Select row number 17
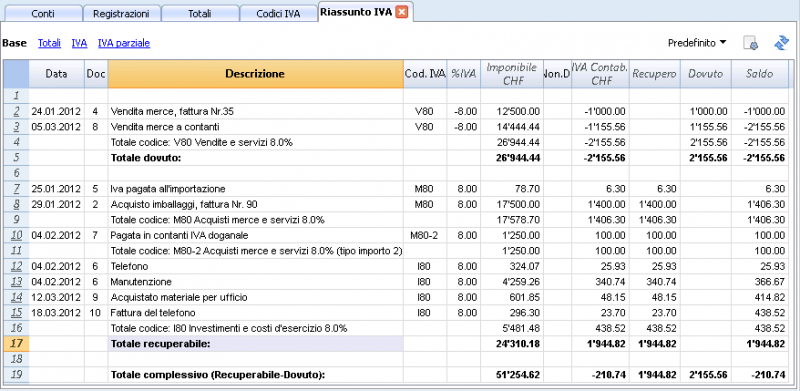The image size is (800, 391). point(16,344)
